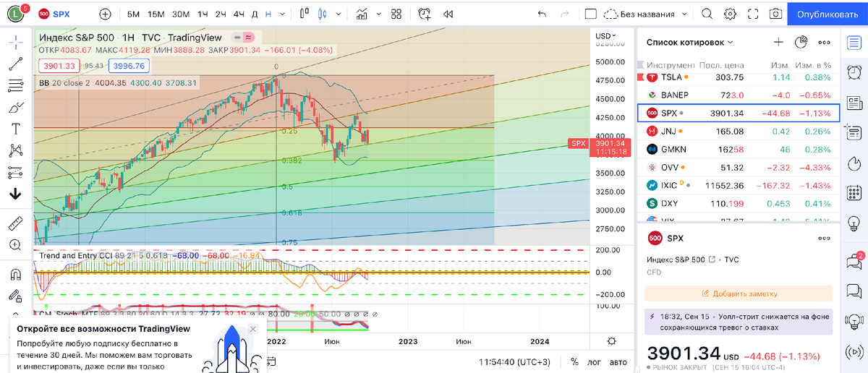Open the Без названия layout dropdown
This screenshot has height=373, width=868.
click(646, 14)
